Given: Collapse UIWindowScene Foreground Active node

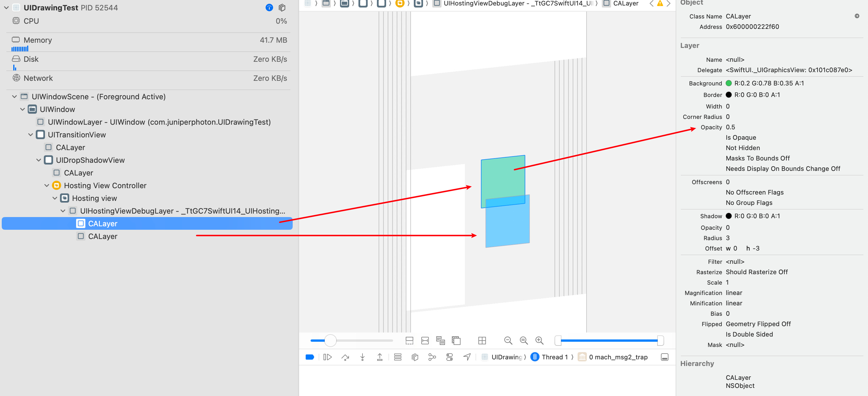Looking at the screenshot, I should pos(14,96).
